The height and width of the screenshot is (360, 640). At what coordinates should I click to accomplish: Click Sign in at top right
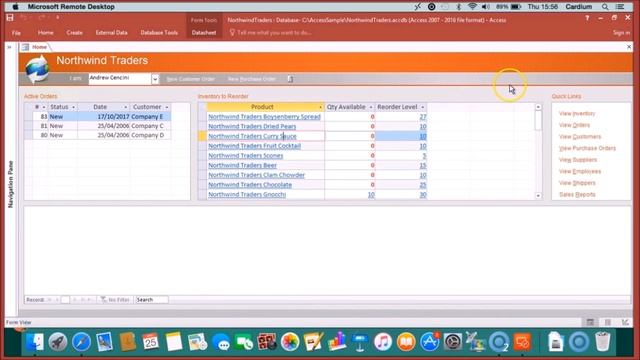(621, 33)
